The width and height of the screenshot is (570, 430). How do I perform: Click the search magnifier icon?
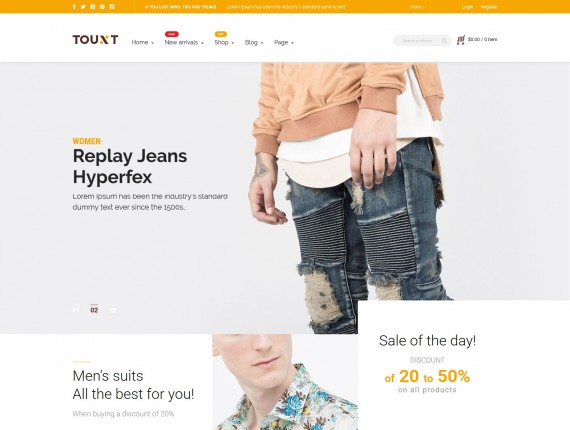[444, 41]
